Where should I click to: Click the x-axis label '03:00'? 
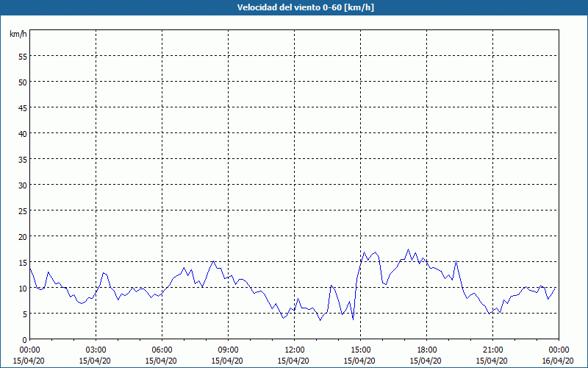(96, 350)
